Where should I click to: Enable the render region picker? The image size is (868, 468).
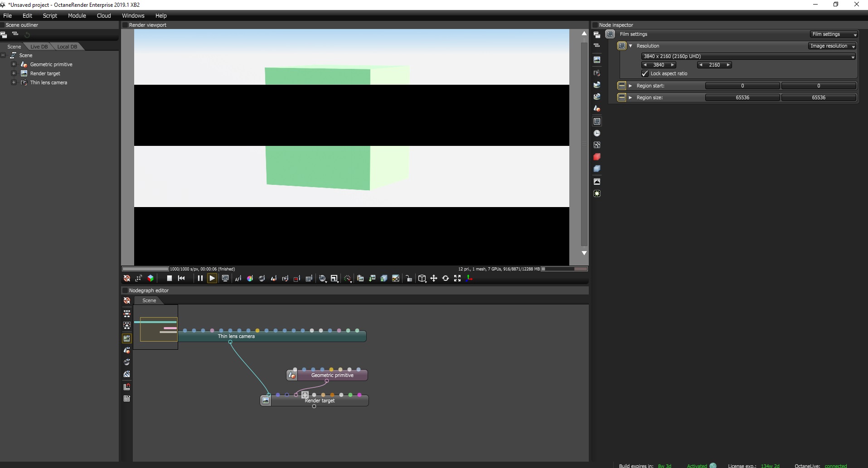pos(297,279)
